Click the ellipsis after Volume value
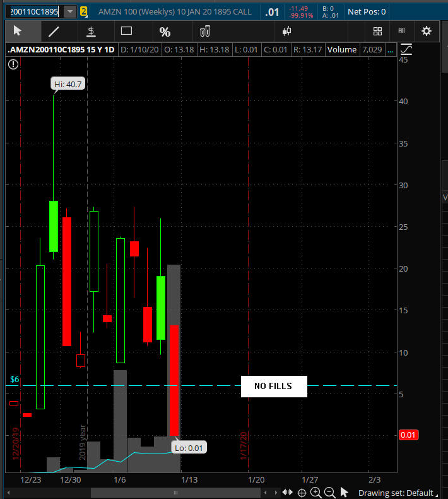Image resolution: width=448 pixels, height=499 pixels. (390, 51)
